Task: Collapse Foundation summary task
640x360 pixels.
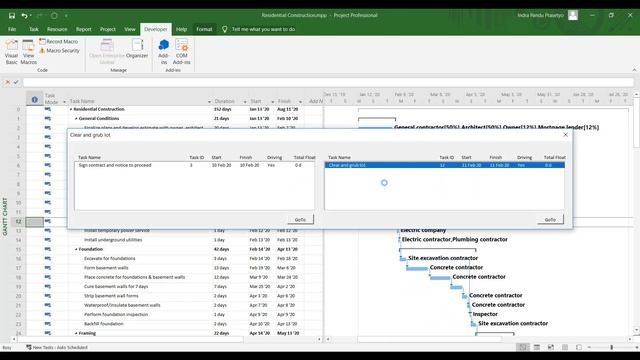Action: [x=76, y=249]
